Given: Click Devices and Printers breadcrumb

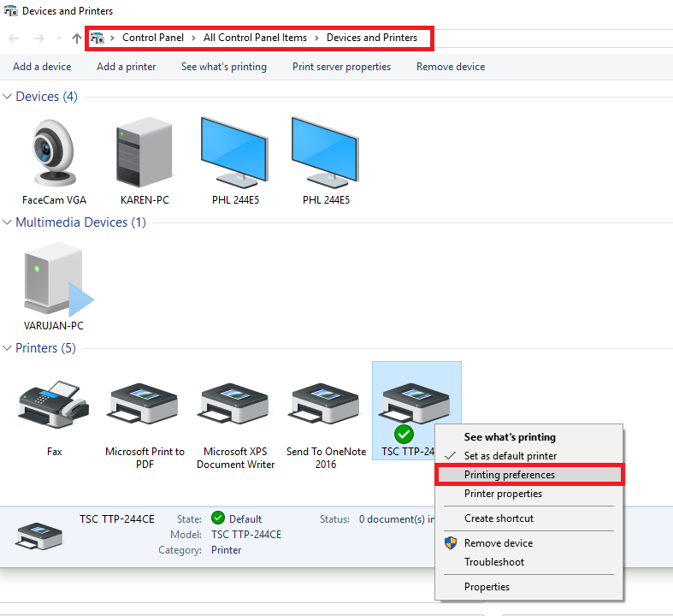Looking at the screenshot, I should pos(372,38).
